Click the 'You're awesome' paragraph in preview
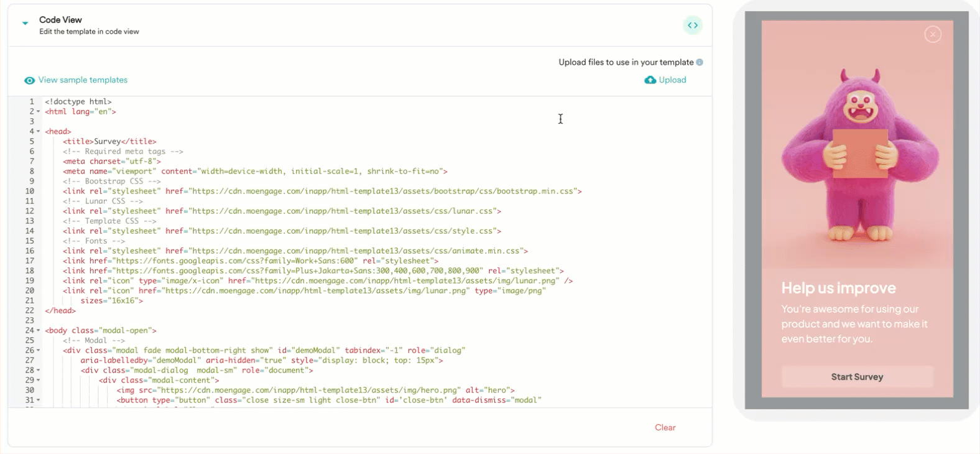 pyautogui.click(x=854, y=324)
